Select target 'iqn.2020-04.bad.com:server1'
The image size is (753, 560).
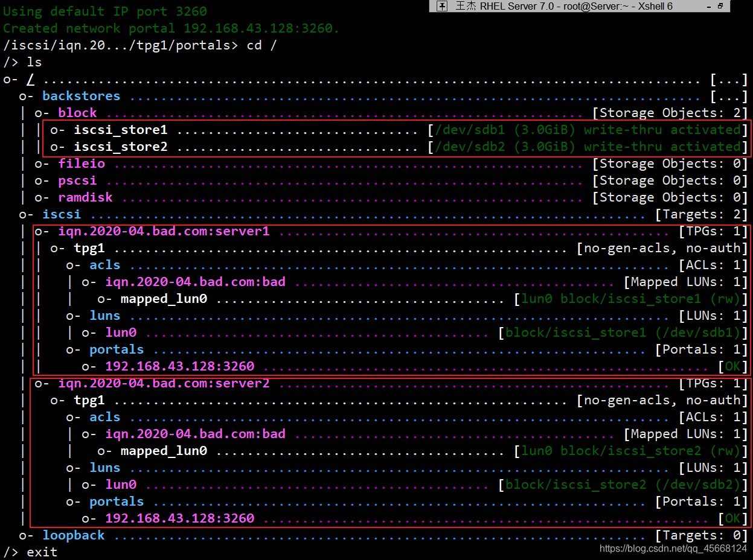(164, 231)
